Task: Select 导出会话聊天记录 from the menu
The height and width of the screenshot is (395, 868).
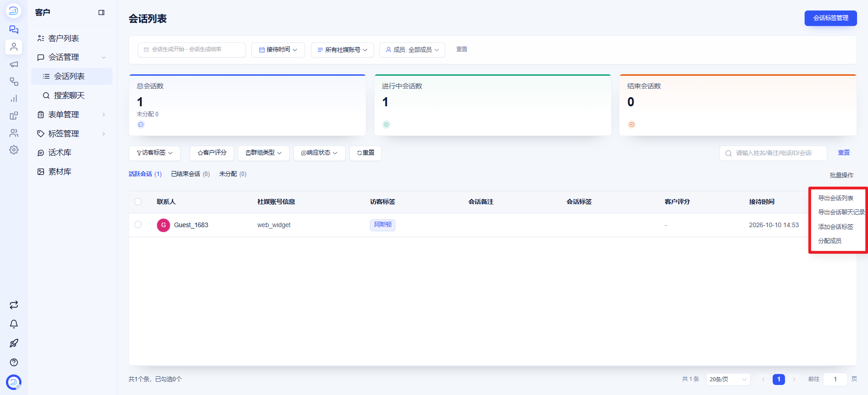Action: [x=841, y=212]
